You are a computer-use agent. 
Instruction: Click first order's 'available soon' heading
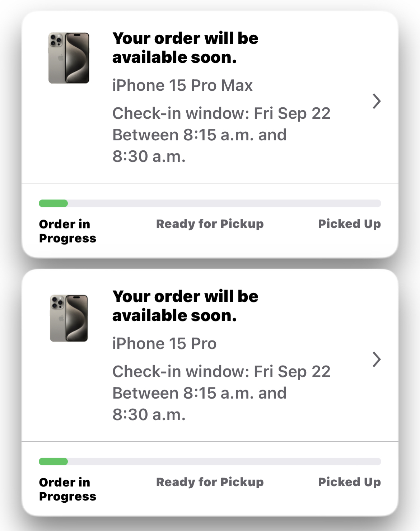click(185, 48)
